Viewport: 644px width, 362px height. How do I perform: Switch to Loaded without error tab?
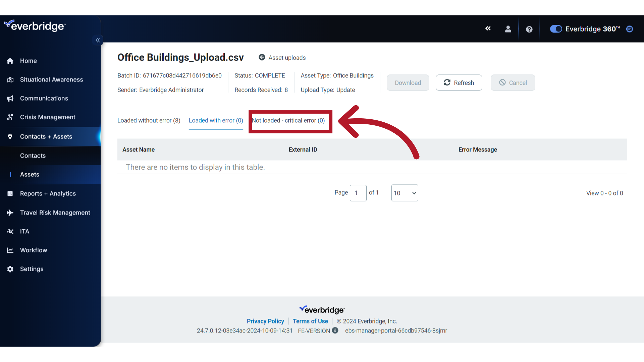[x=149, y=120]
